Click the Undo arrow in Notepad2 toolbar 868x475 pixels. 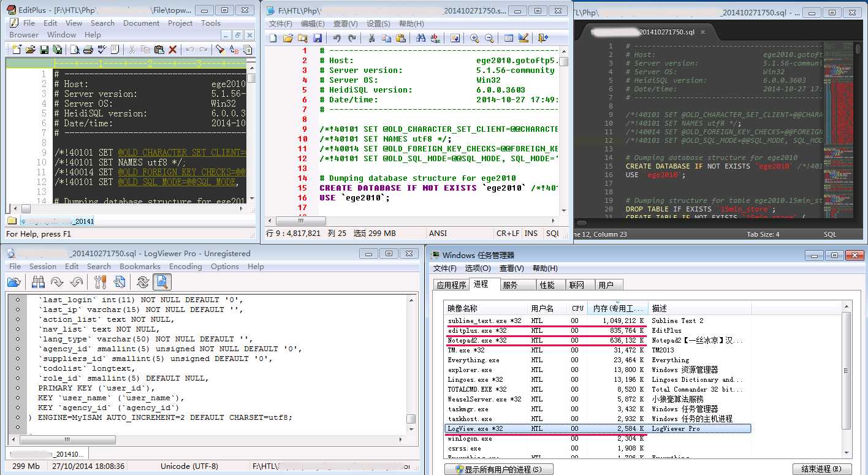click(x=337, y=38)
